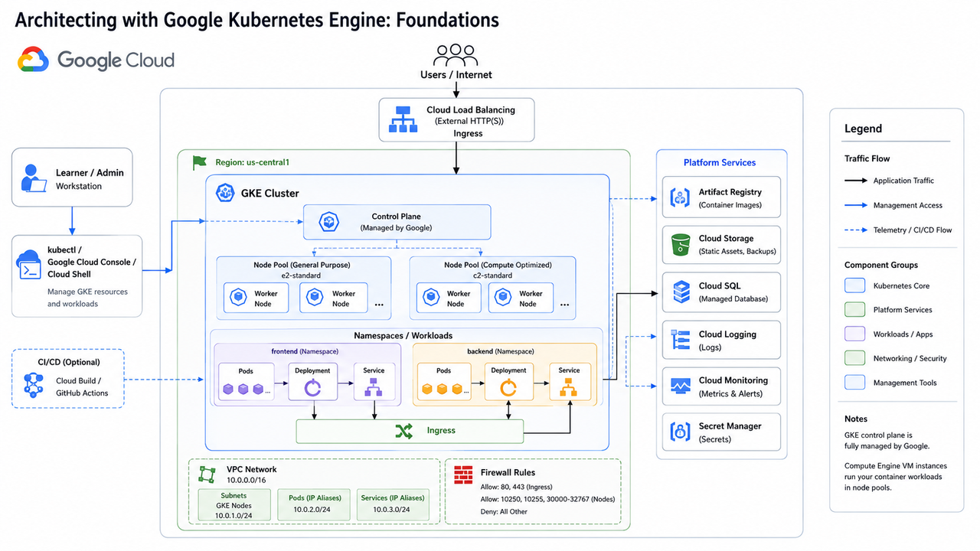Click the frontend Deployment refresh icon
This screenshot has width=980, height=551.
312,389
